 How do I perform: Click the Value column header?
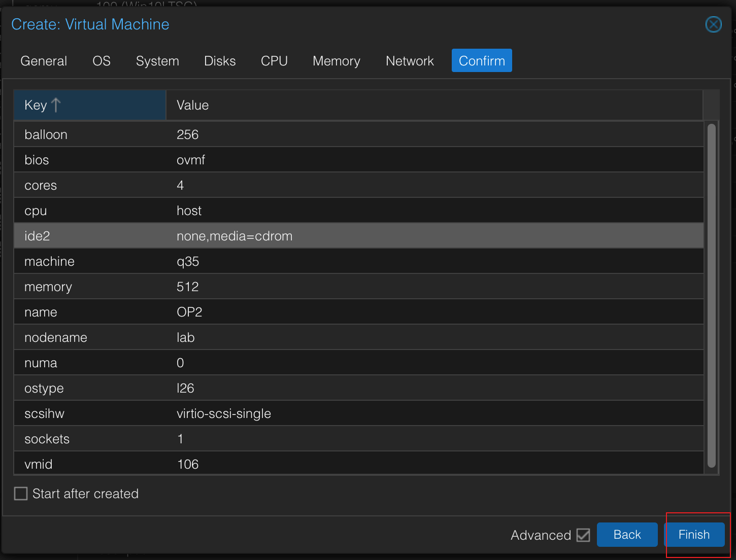coord(434,105)
